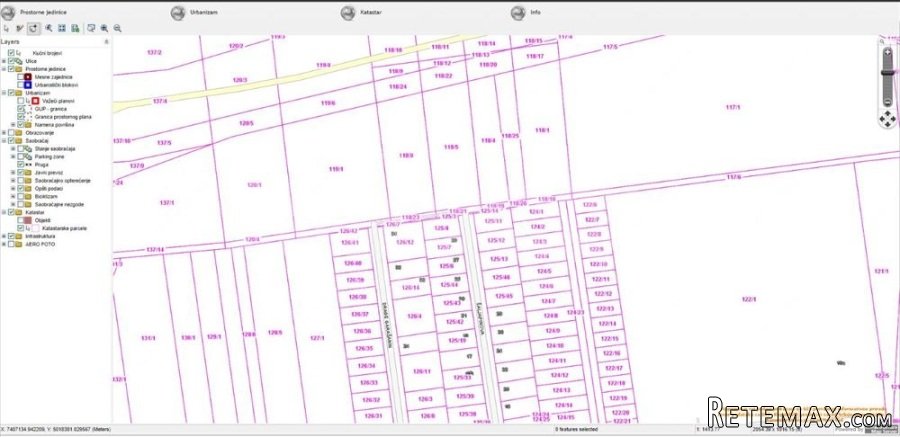The image size is (900, 437).
Task: Toggle the Kućni brojevi layer checkbox
Action: [x=11, y=53]
